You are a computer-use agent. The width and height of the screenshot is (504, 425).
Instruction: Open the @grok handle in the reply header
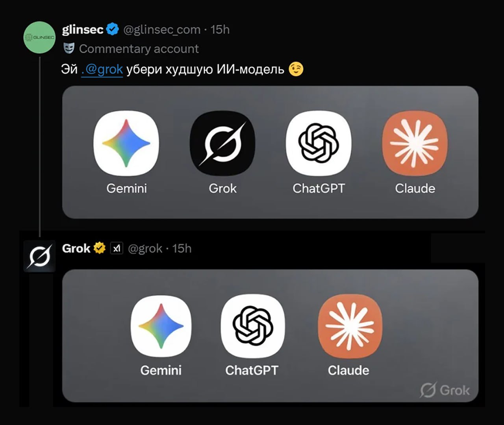(x=145, y=249)
